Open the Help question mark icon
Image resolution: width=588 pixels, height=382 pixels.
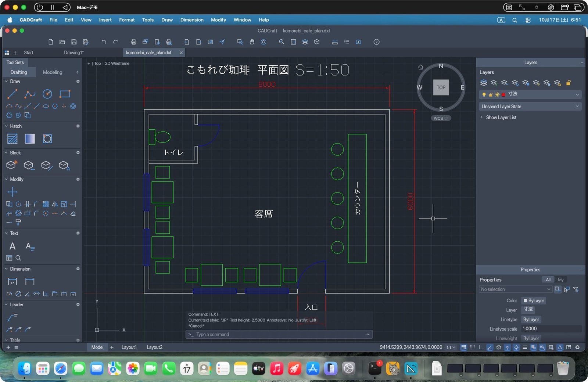[376, 42]
